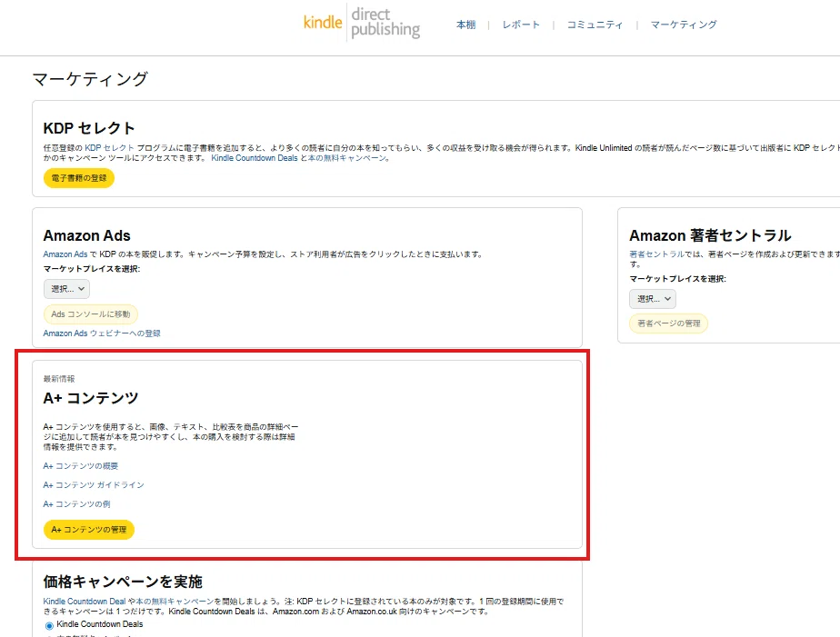The width and height of the screenshot is (840, 637).
Task: Click the 著者ページの管理 button
Action: pos(668,323)
